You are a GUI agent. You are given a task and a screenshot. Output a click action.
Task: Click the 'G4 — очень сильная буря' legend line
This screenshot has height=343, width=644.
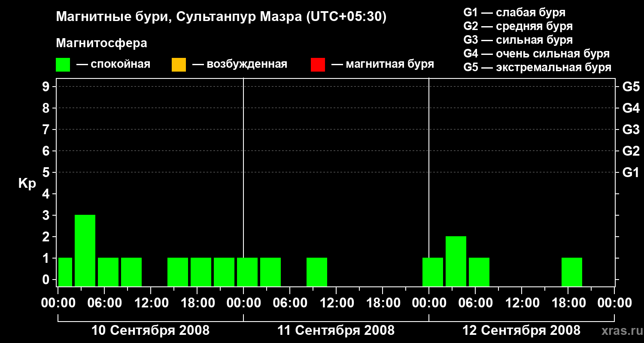point(537,54)
